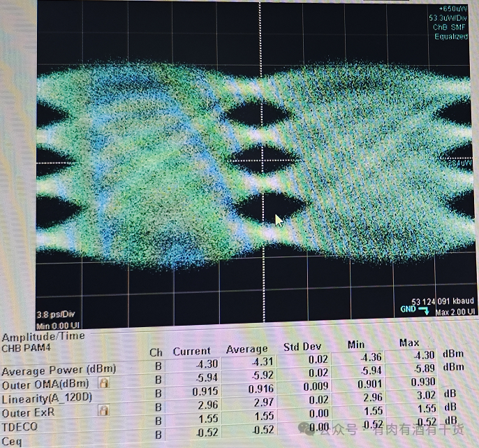Screen dimensions: 479x448
Task: Click the GND marker arrow icon
Action: [x=423, y=311]
